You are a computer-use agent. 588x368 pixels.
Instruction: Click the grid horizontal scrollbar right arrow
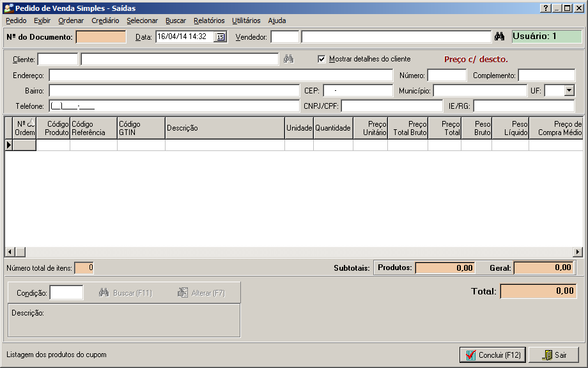pos(578,252)
